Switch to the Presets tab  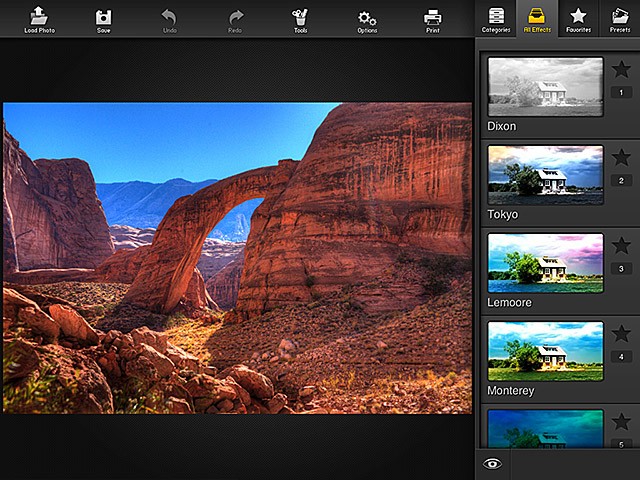click(x=620, y=18)
